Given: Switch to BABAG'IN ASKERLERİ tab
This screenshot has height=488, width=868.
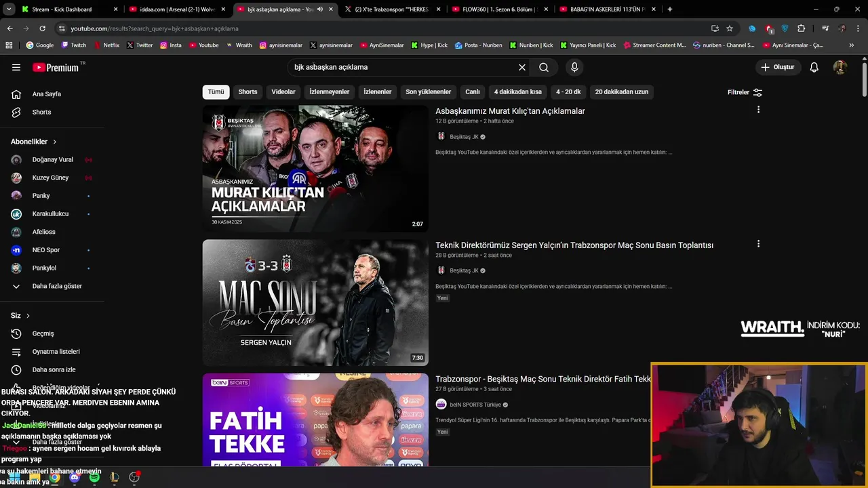Looking at the screenshot, I should point(608,9).
